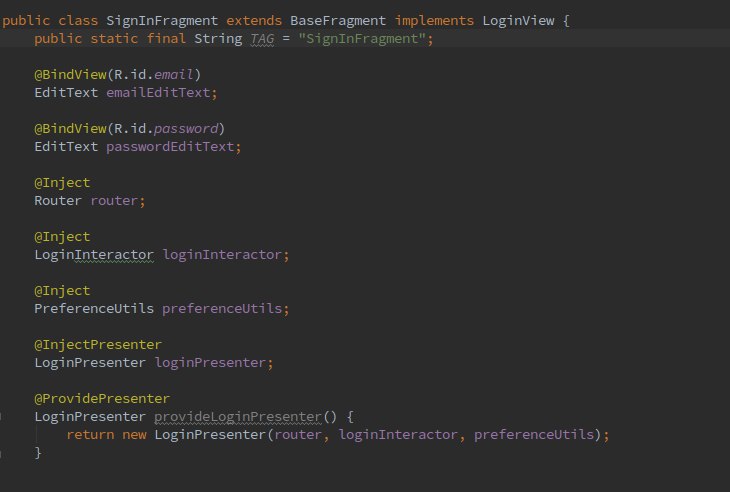Screen dimensions: 730x492
Task: Click router field in 'Router router;' declaration
Action: (114, 201)
